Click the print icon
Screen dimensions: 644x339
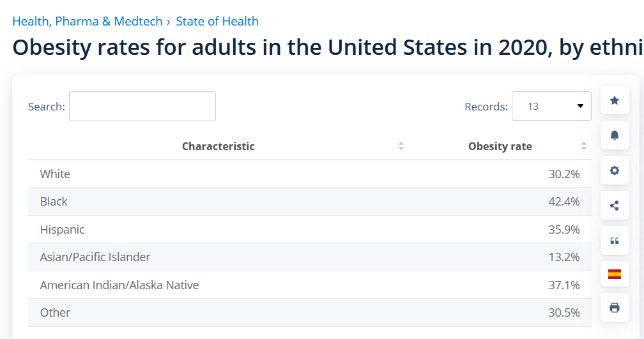coord(615,308)
